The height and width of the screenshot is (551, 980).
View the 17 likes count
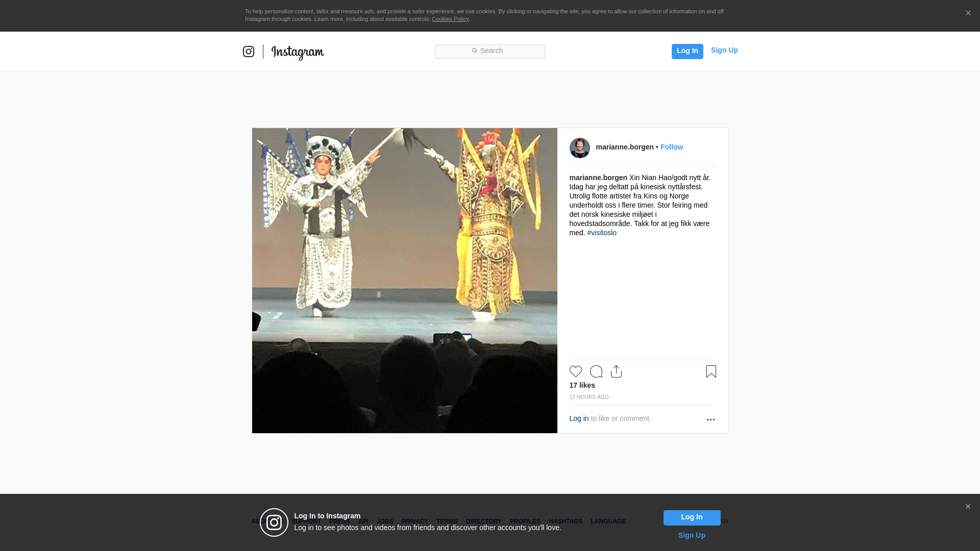pos(582,385)
